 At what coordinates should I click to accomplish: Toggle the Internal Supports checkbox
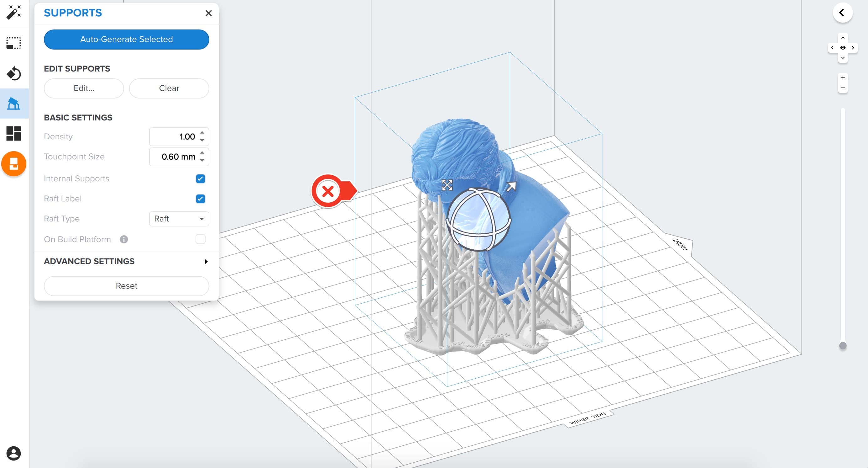200,179
